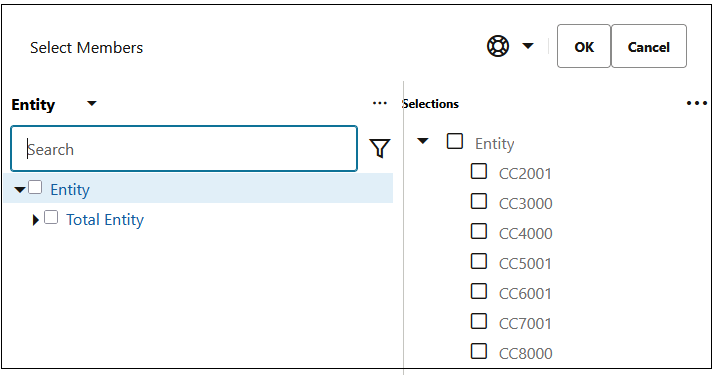Tick the CC2001 checkbox

tap(479, 171)
